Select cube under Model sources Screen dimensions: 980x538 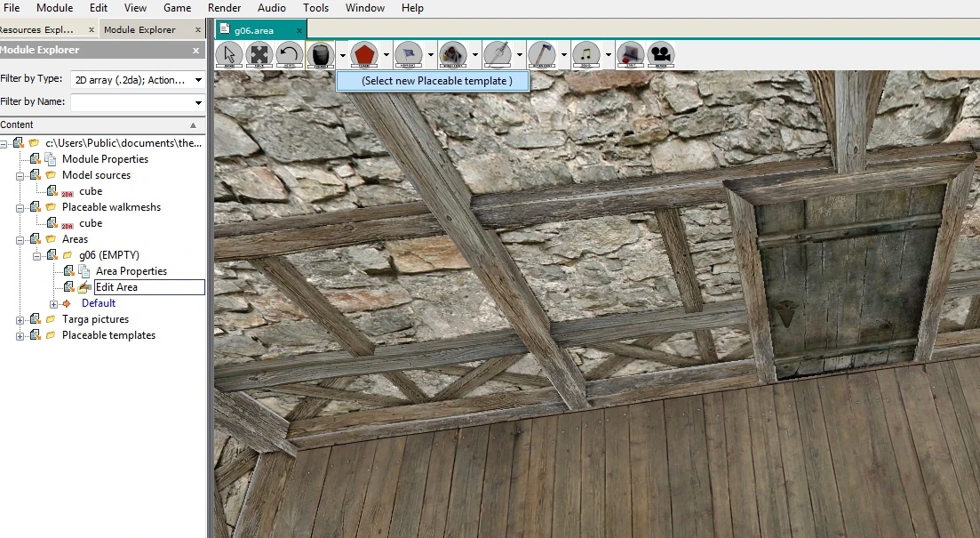point(91,191)
